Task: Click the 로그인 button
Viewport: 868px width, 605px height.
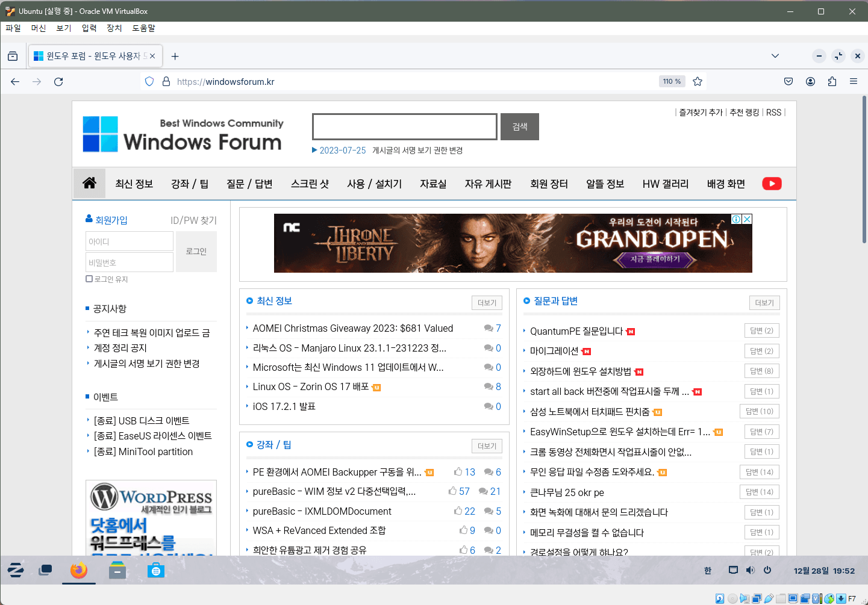Action: tap(196, 252)
